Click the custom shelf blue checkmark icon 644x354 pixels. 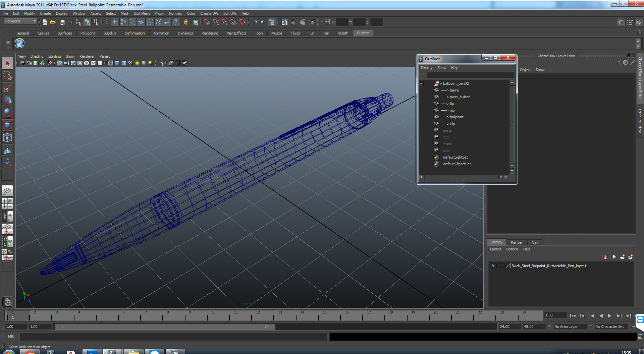coord(20,43)
